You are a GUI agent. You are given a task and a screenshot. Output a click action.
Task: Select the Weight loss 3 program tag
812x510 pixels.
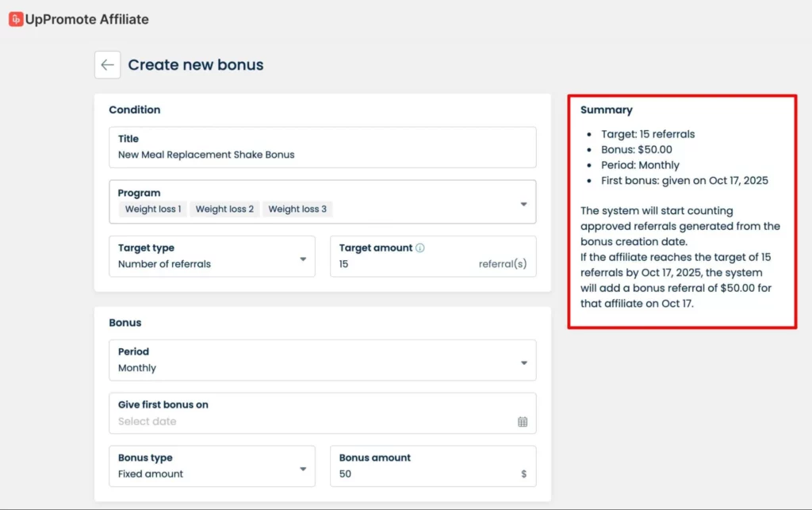click(297, 209)
